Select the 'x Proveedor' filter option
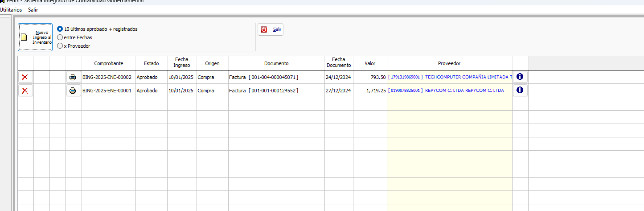The width and height of the screenshot is (644, 211). pyautogui.click(x=60, y=46)
